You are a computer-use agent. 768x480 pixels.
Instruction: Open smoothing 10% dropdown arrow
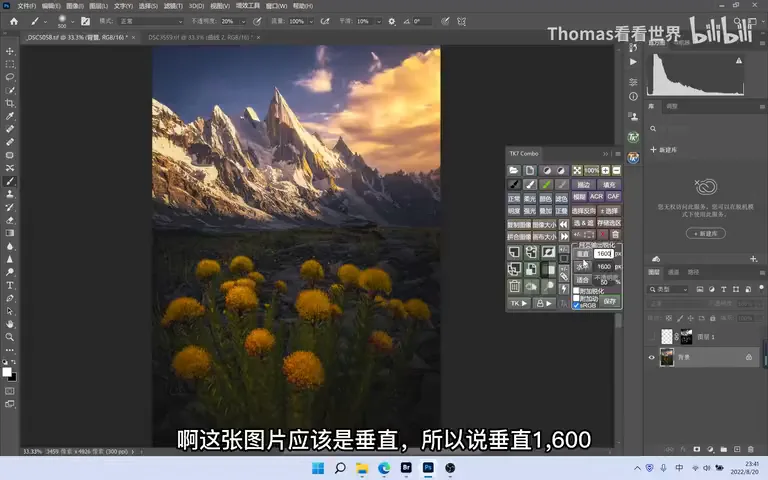coord(379,22)
